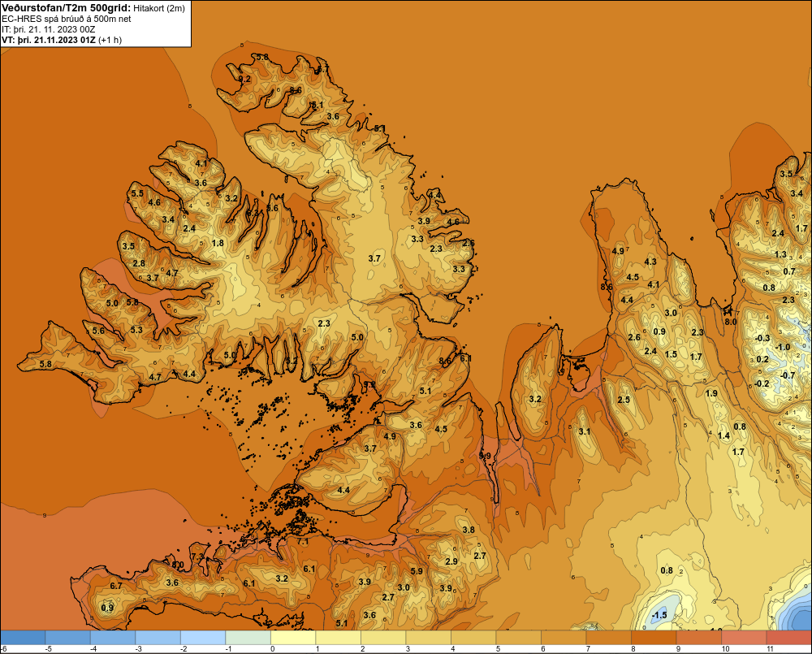Click the 'Hitakort (2m)' label in header
Viewport: 812px width, 654px height.
click(159, 8)
